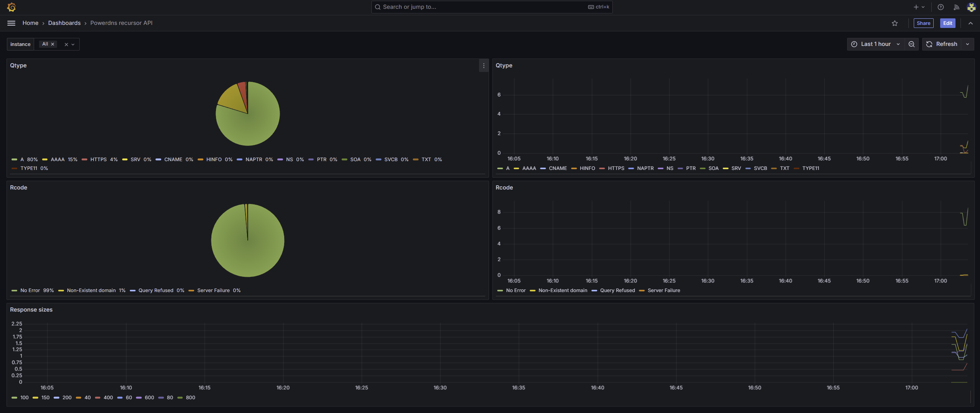The image size is (980, 413).
Task: Open the hamburger navigation menu
Action: point(11,23)
